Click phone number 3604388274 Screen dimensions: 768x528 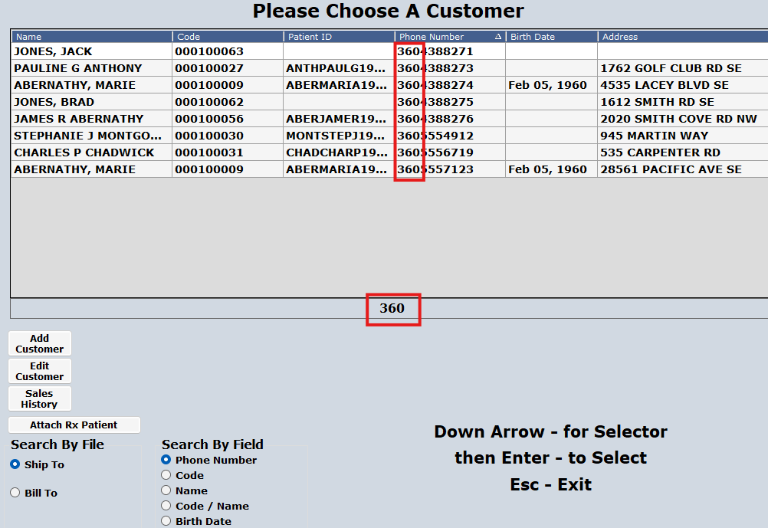435,85
